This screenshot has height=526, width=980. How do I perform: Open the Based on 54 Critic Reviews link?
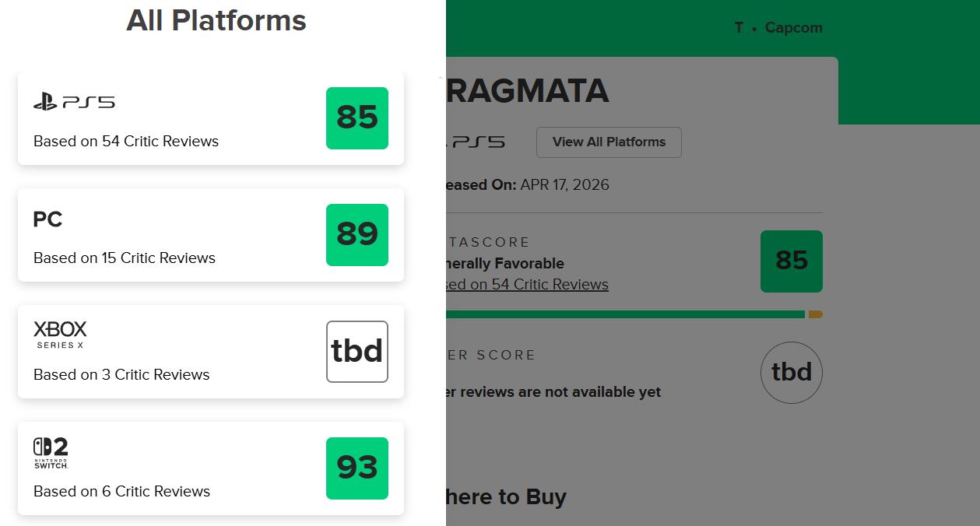click(527, 285)
